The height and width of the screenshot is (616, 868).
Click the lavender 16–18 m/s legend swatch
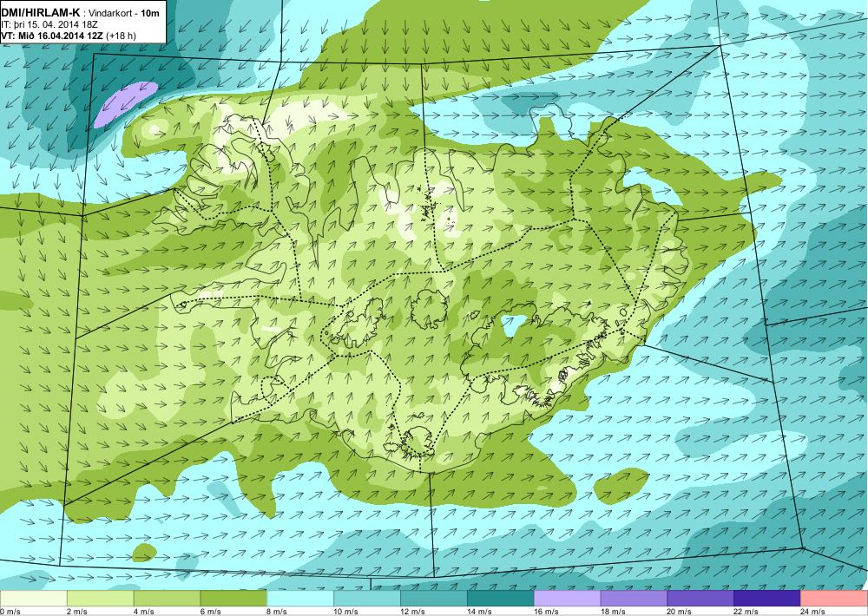tap(567, 599)
